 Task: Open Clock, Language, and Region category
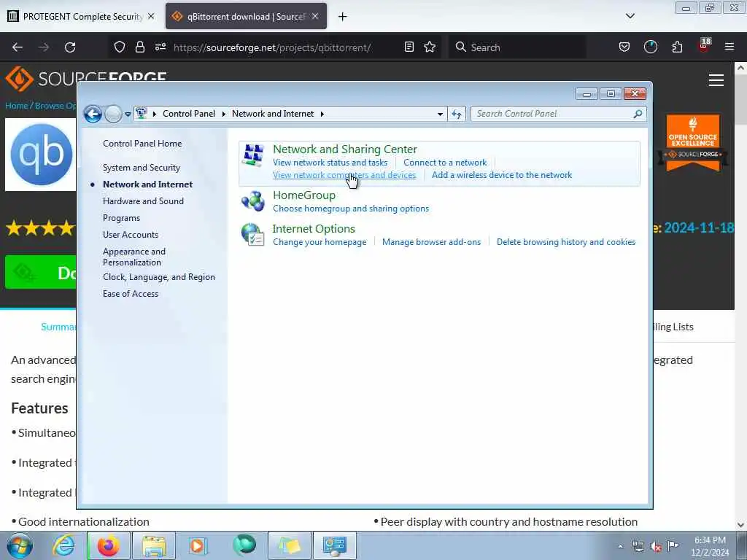click(x=159, y=277)
